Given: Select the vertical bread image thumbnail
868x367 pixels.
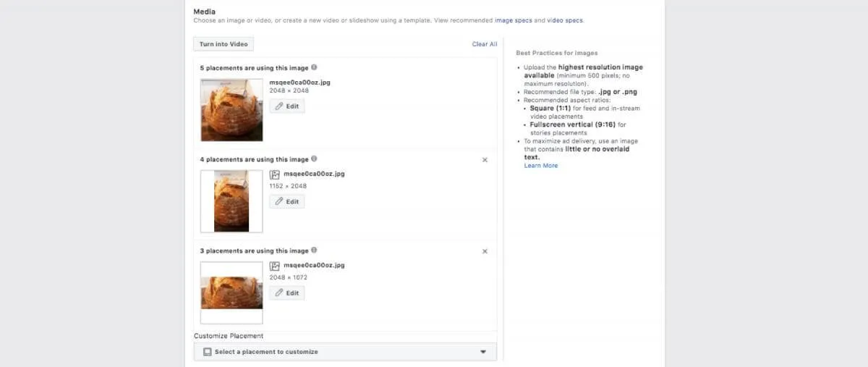Looking at the screenshot, I should (x=231, y=201).
